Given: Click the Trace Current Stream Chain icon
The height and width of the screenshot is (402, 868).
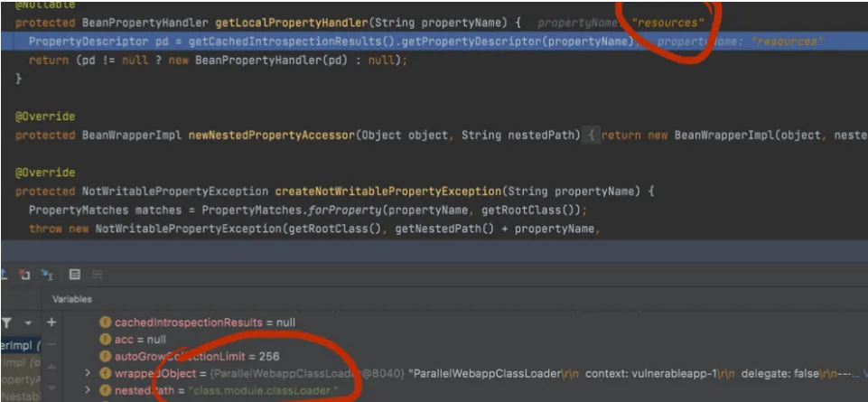Looking at the screenshot, I should point(98,274).
